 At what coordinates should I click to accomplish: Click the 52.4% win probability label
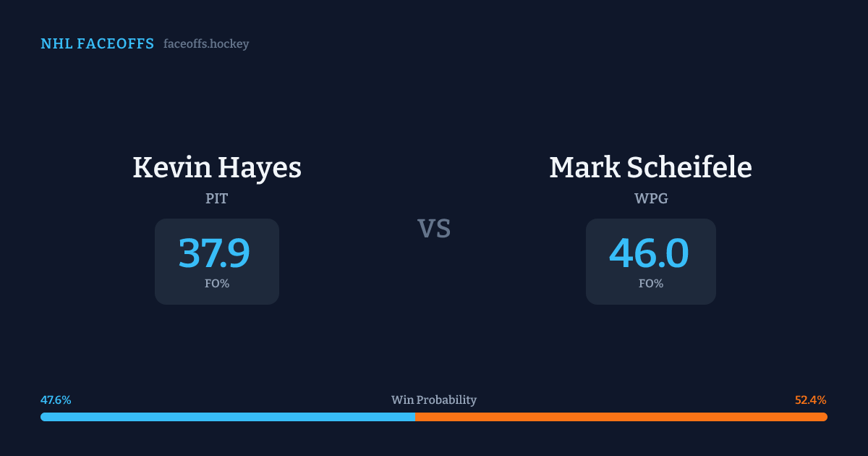pos(810,400)
